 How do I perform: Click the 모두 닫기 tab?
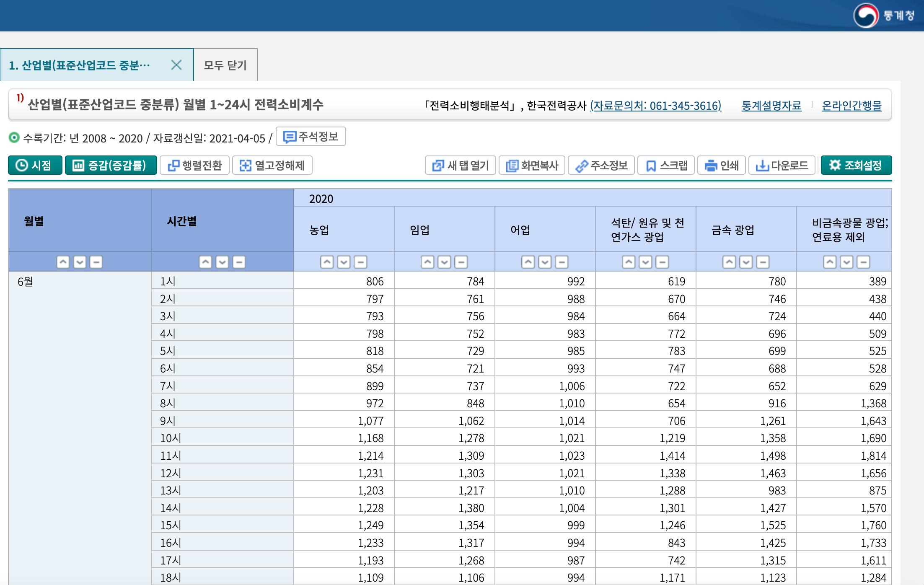pos(225,65)
